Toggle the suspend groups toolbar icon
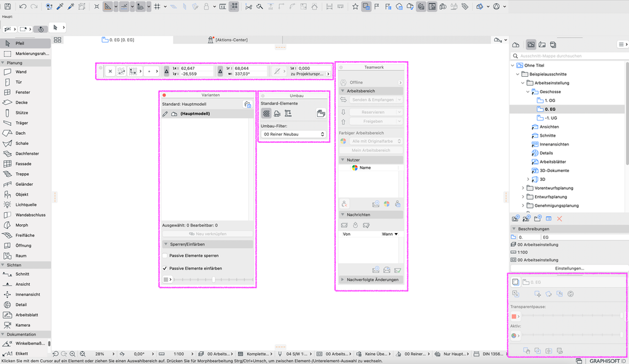Image resolution: width=629 pixels, height=364 pixels. tap(234, 6)
